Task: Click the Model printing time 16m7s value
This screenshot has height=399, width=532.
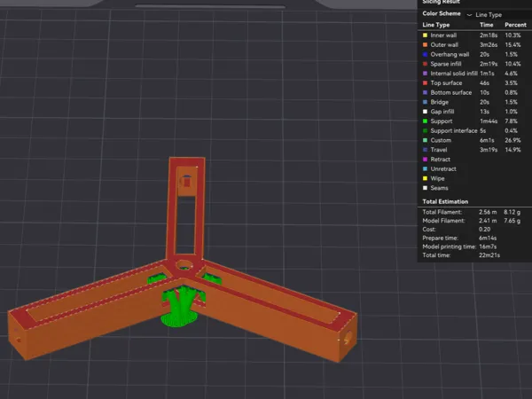Action: tap(488, 246)
